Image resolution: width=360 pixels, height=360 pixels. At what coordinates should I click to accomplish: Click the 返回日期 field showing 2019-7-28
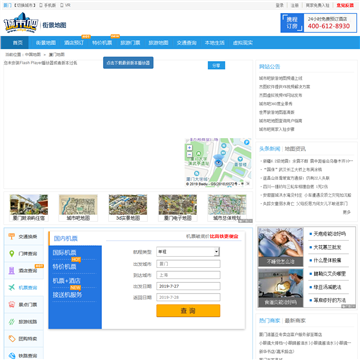(x=188, y=297)
